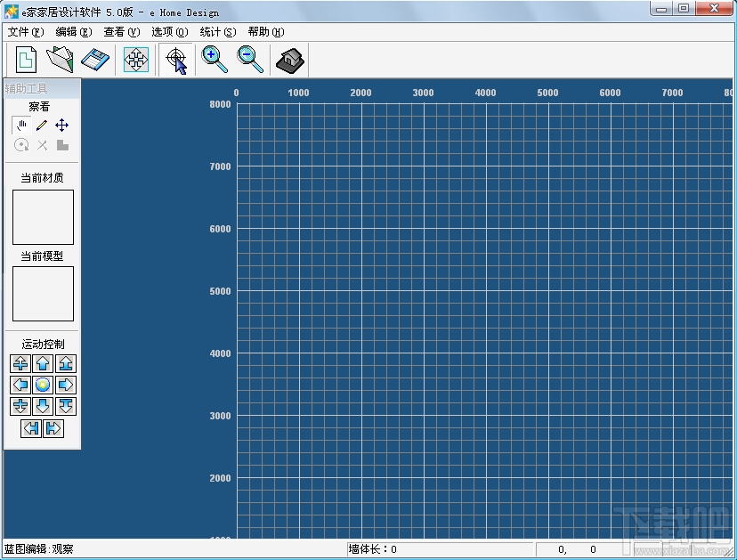Open the 文件(F) menu
Viewport: 737px width, 560px height.
26,32
